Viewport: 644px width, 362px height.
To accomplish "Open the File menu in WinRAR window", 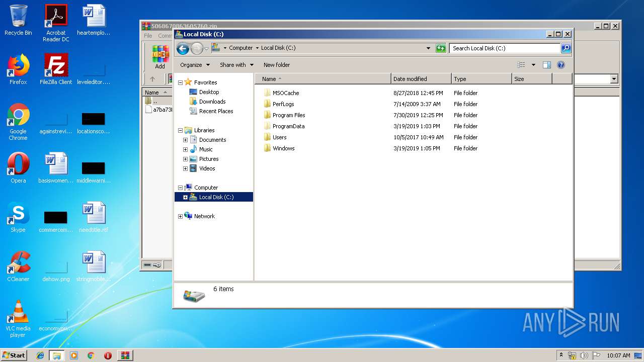I will coord(148,36).
